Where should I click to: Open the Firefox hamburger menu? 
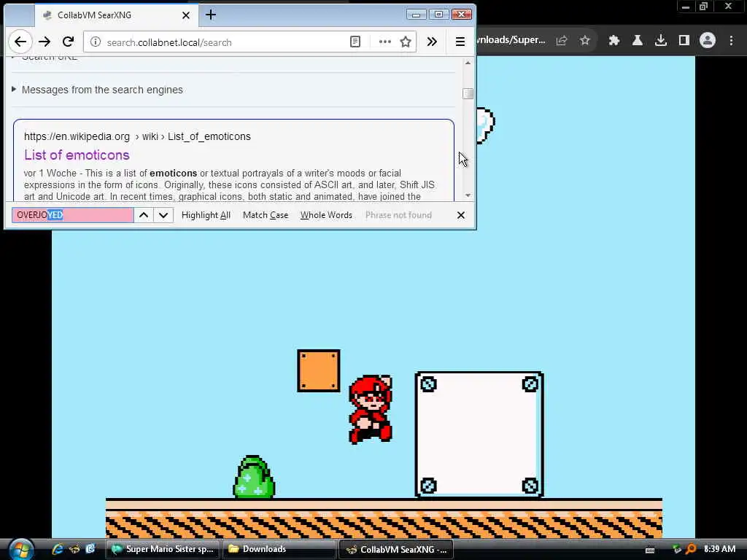pos(460,42)
